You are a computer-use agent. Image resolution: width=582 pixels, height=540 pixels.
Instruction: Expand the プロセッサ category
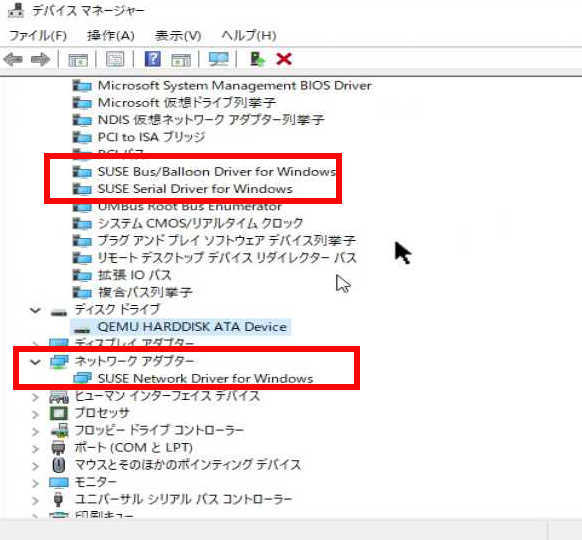(x=35, y=414)
